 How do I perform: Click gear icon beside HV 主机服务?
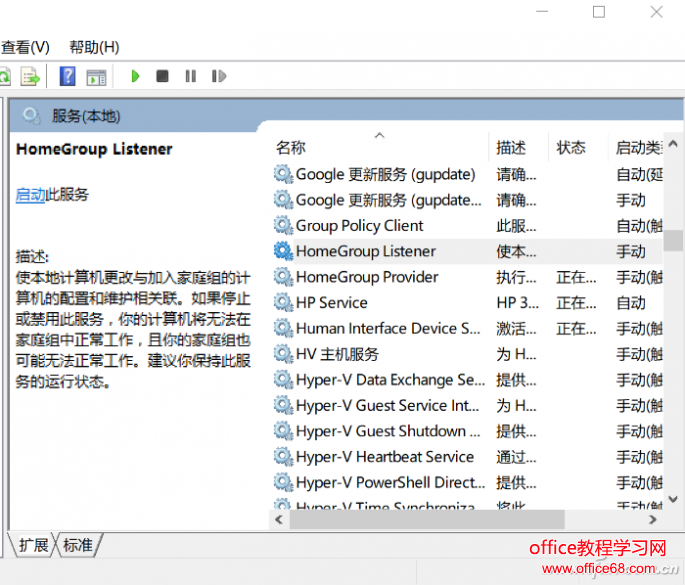283,354
